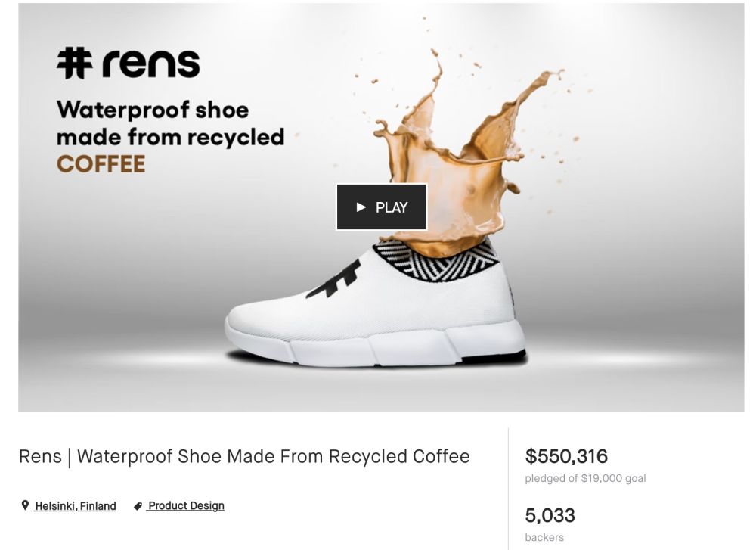This screenshot has width=756, height=550.
Task: Click the $550,316 pledged amount
Action: [566, 456]
